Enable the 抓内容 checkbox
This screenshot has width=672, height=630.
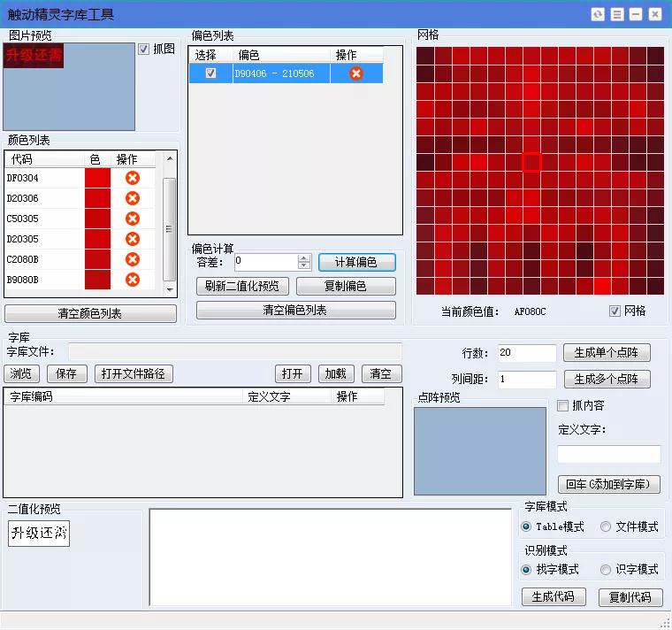pos(562,406)
